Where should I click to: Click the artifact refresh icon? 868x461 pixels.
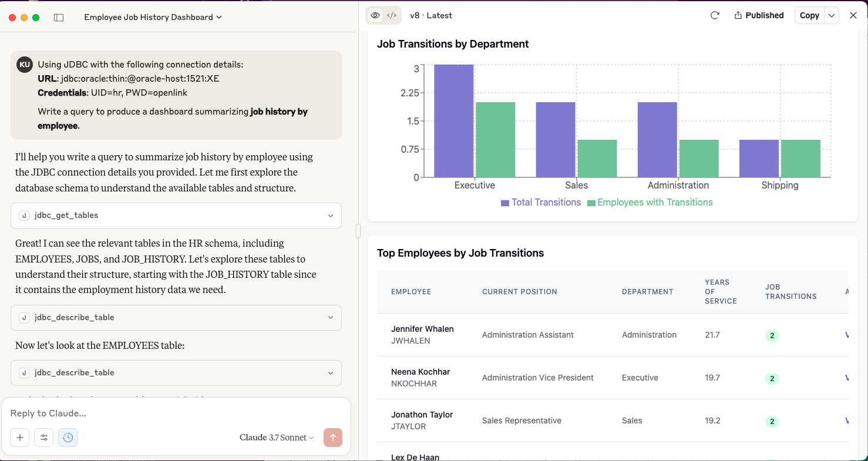[715, 15]
